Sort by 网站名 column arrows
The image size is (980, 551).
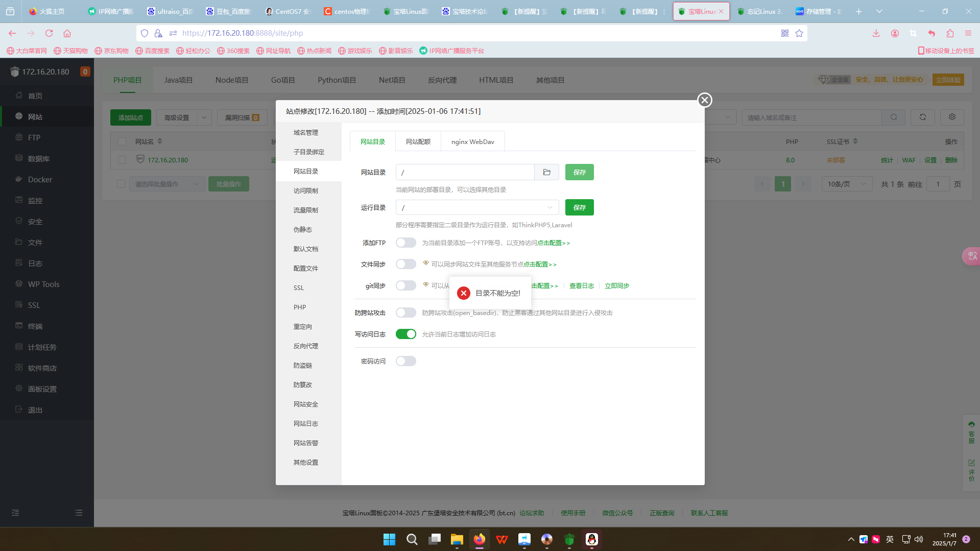160,141
